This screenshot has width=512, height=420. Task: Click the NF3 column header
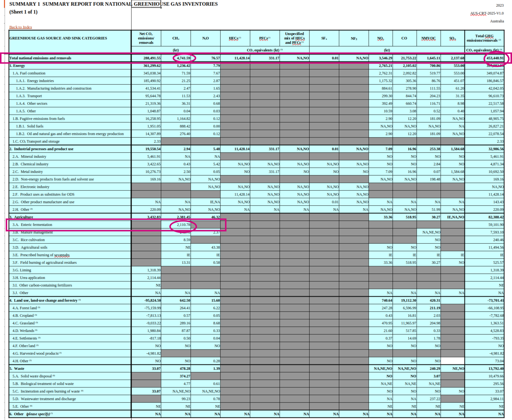coord(354,38)
